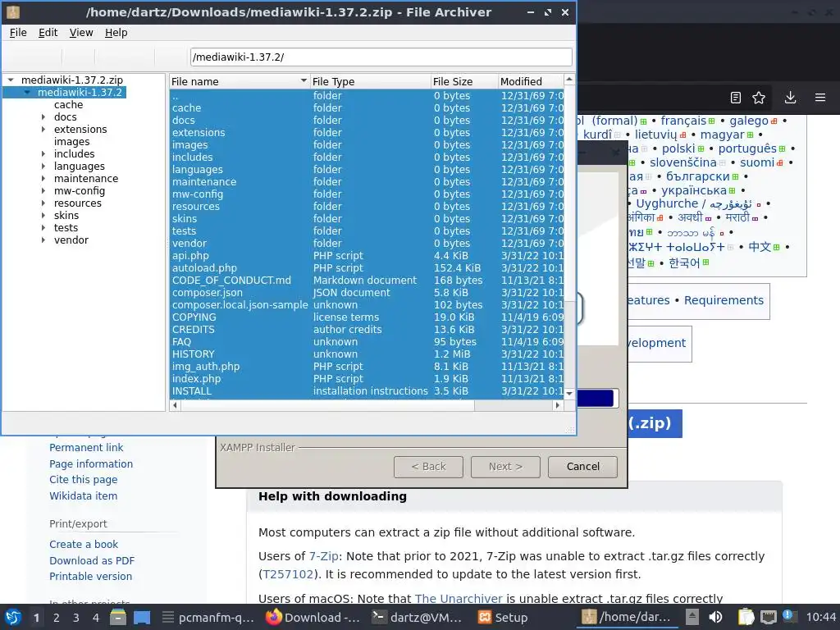Click the network status tray icon
The width and height of the screenshot is (840, 630).
coord(768,617)
